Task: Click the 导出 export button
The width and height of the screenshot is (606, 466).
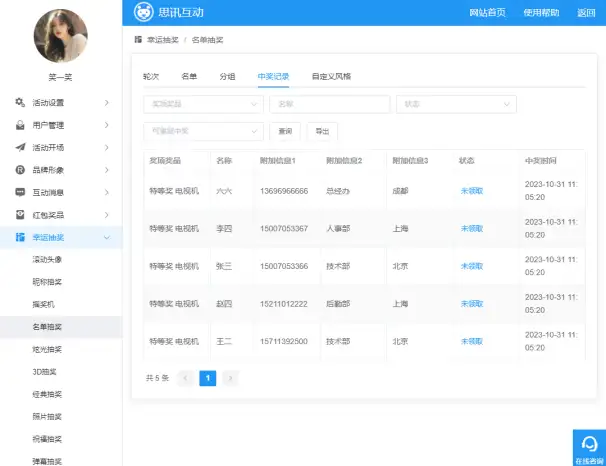Action: (x=322, y=131)
